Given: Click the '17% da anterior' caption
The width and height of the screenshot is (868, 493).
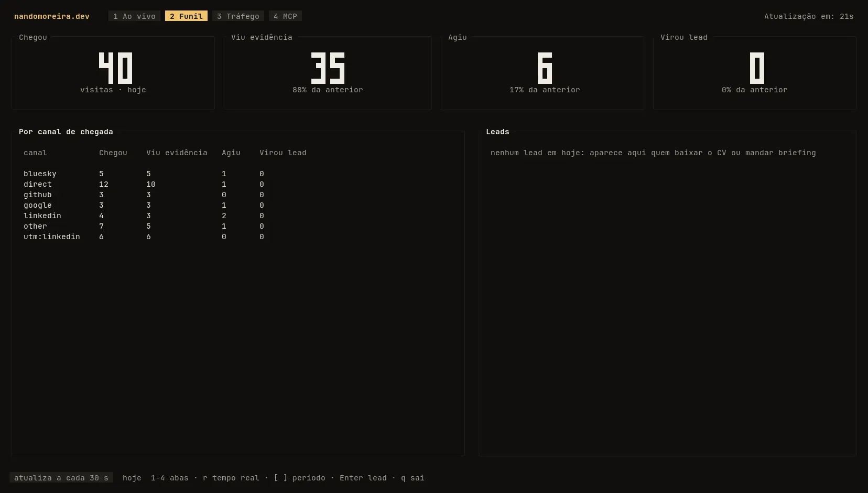Looking at the screenshot, I should 545,90.
